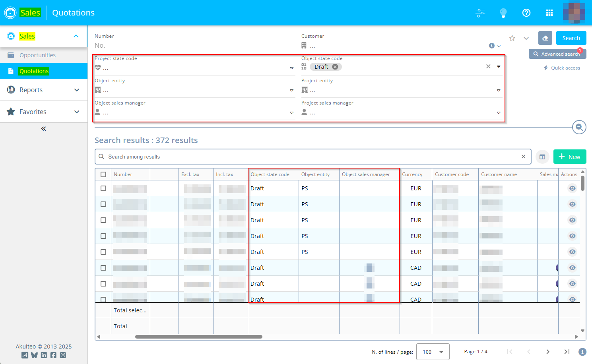Open lines per page dropdown
The image size is (592, 364).
pyautogui.click(x=433, y=352)
